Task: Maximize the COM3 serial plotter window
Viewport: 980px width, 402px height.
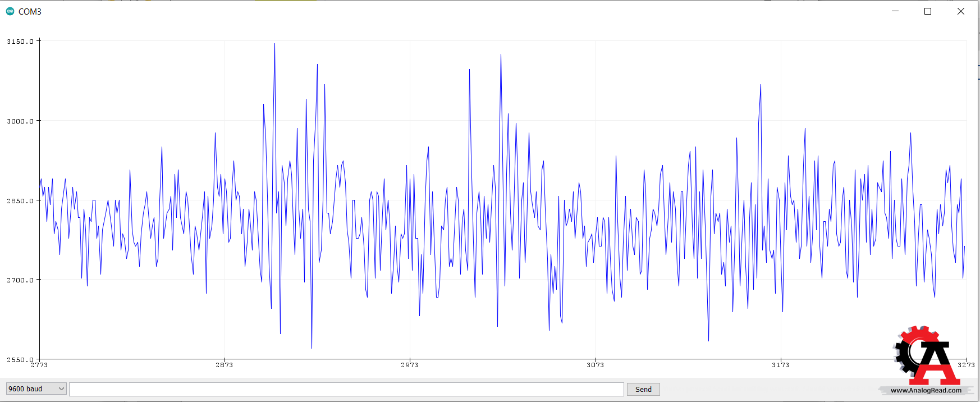Action: click(928, 11)
